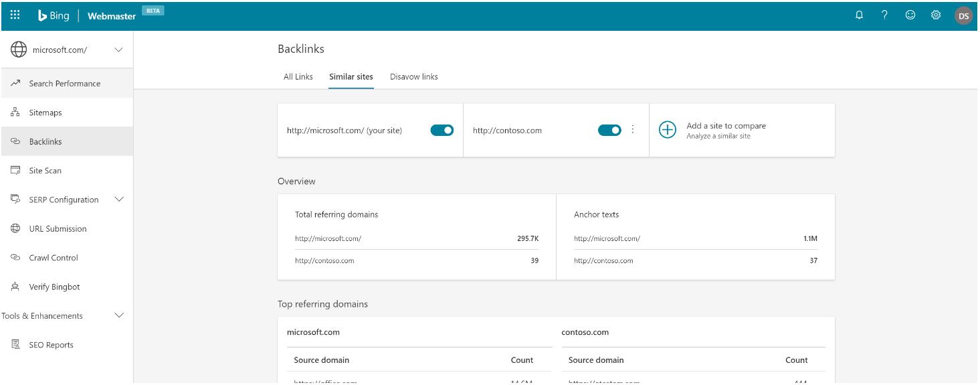This screenshot has width=980, height=385.
Task: Click the 37 anchor texts value
Action: coord(813,260)
